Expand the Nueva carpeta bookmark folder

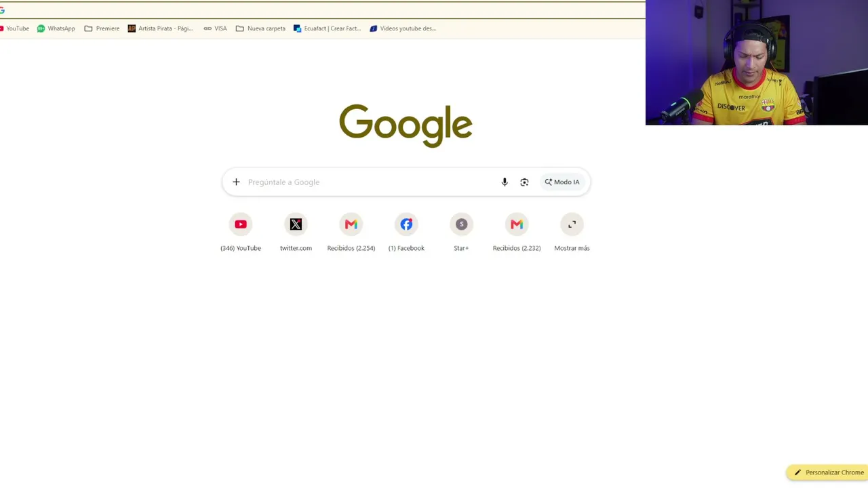[x=260, y=28]
